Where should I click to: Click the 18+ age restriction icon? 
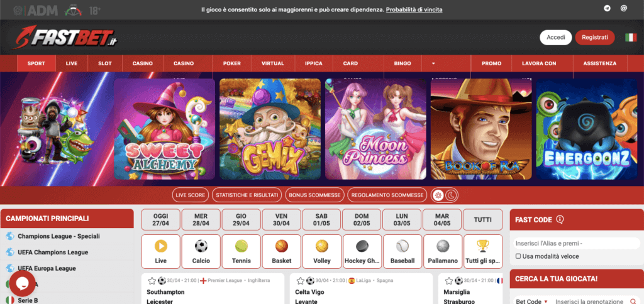(x=94, y=11)
